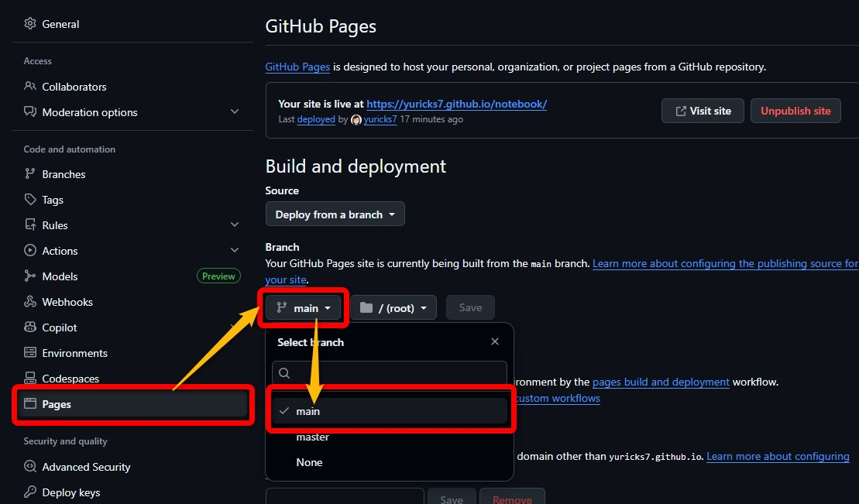
Task: Click the General gear icon
Action: [x=30, y=23]
